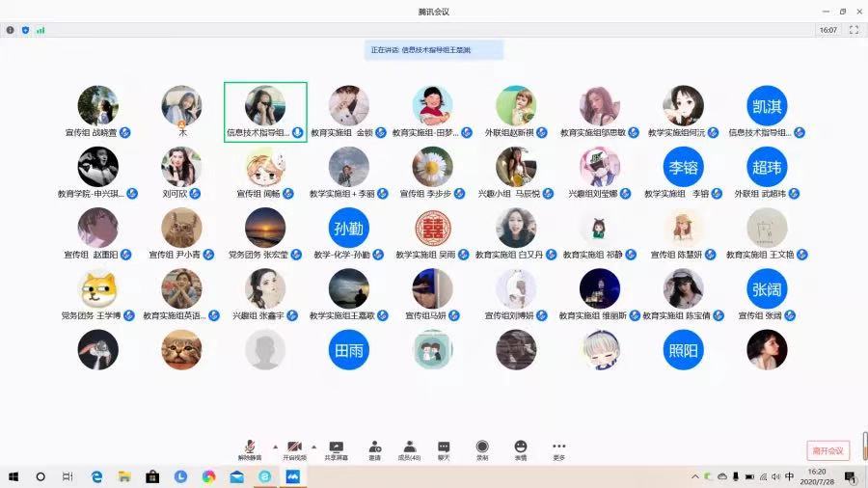Image resolution: width=868 pixels, height=488 pixels.
Task: Show hidden icons in Windows system tray
Action: tap(694, 476)
